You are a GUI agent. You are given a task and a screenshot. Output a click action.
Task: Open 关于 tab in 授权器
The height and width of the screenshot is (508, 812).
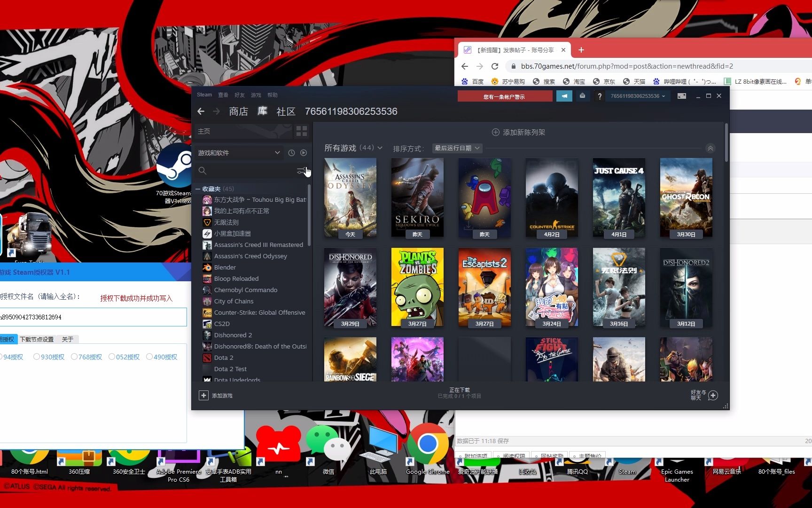[x=68, y=339]
